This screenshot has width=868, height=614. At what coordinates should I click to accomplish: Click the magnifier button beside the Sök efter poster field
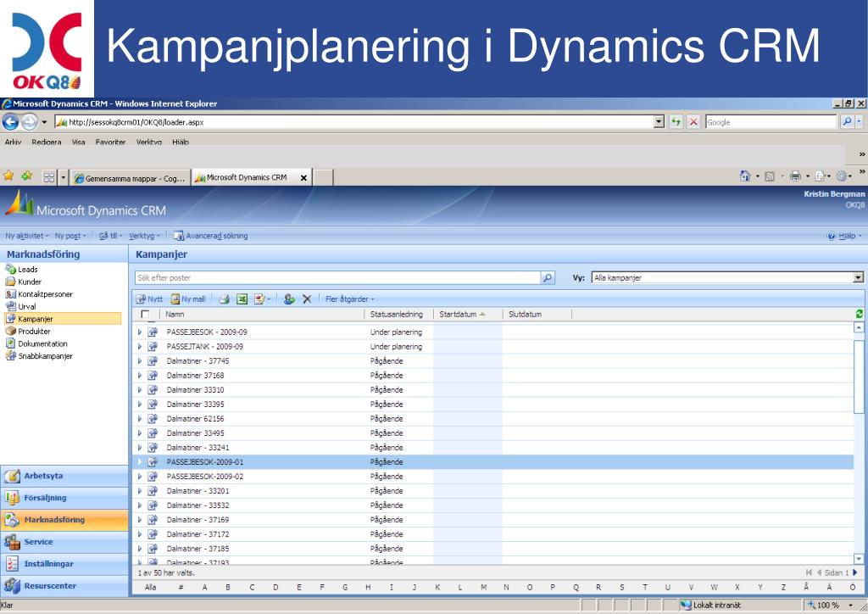click(547, 277)
